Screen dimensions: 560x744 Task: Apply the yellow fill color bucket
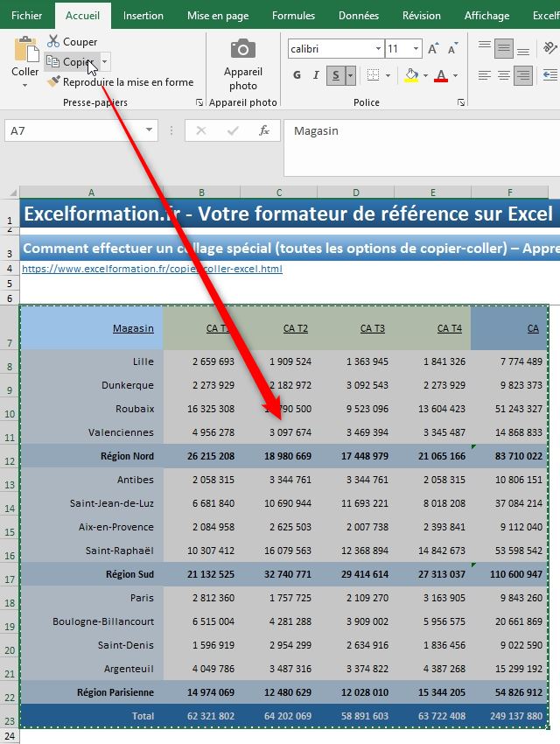[x=411, y=75]
